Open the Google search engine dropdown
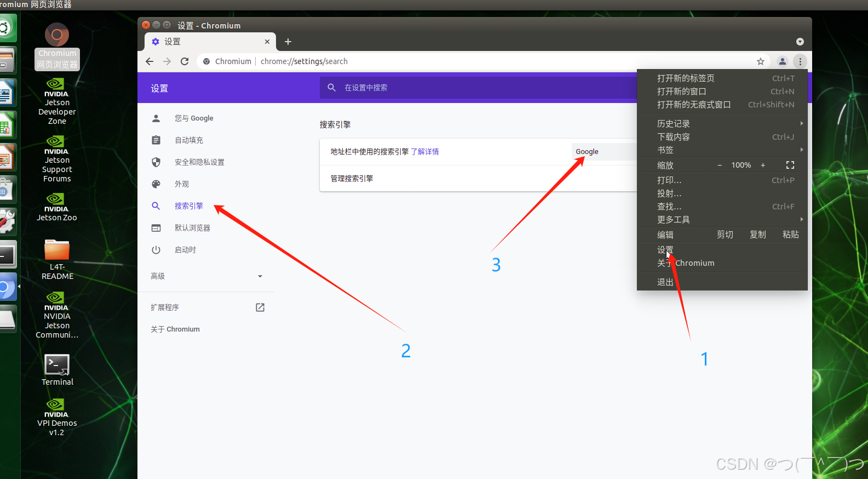The image size is (868, 479). coord(604,152)
